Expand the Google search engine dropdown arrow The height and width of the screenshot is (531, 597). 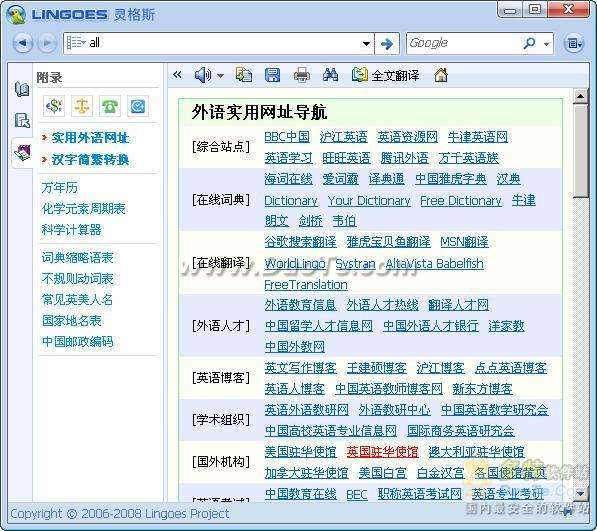pyautogui.click(x=547, y=44)
